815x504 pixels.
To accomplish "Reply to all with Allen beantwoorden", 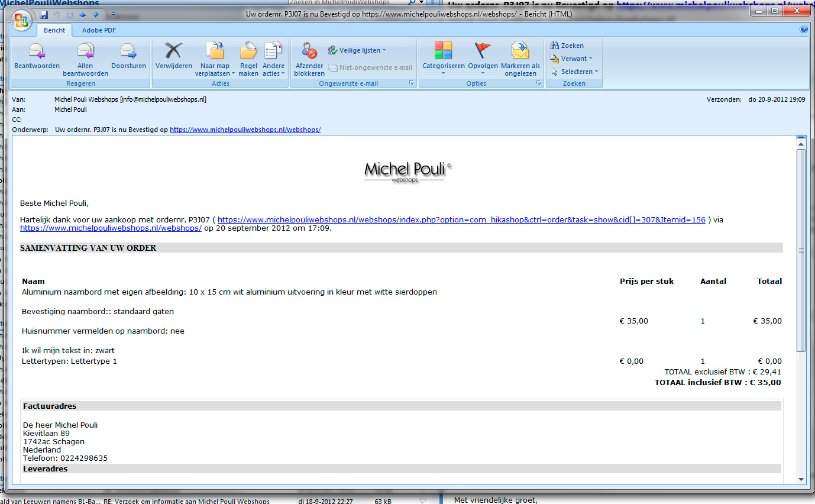I will [86, 60].
